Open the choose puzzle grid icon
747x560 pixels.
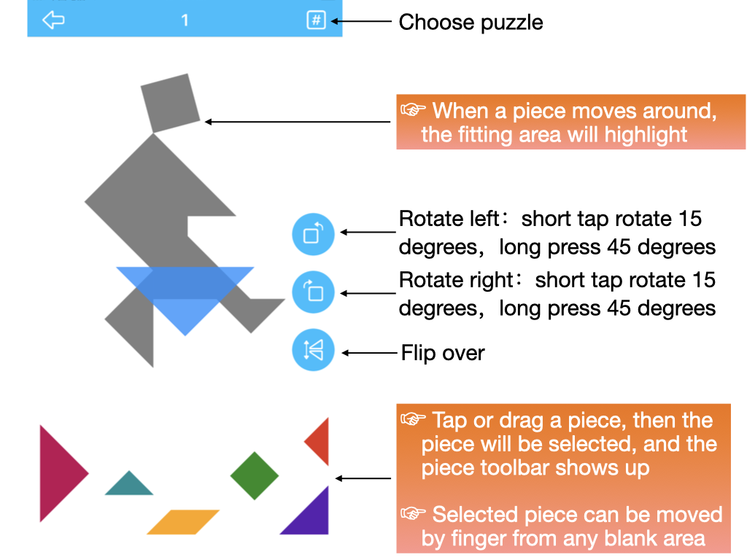pos(316,20)
